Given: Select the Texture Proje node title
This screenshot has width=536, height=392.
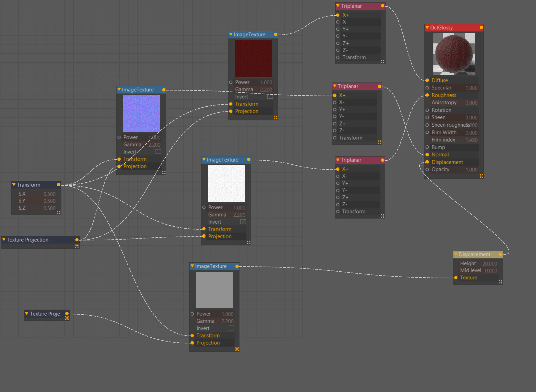Looking at the screenshot, I should point(45,314).
